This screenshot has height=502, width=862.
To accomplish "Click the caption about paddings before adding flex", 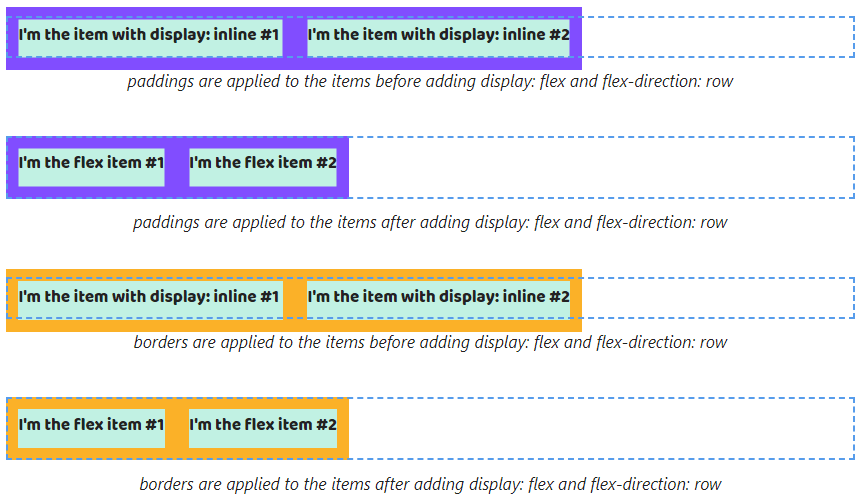I will 430,82.
